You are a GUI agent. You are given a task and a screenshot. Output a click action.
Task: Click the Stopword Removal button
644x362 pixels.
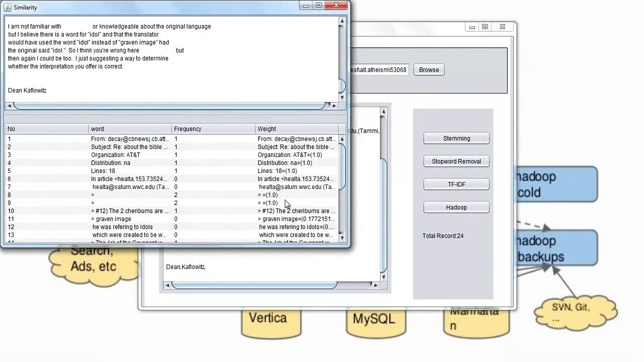[x=456, y=161]
